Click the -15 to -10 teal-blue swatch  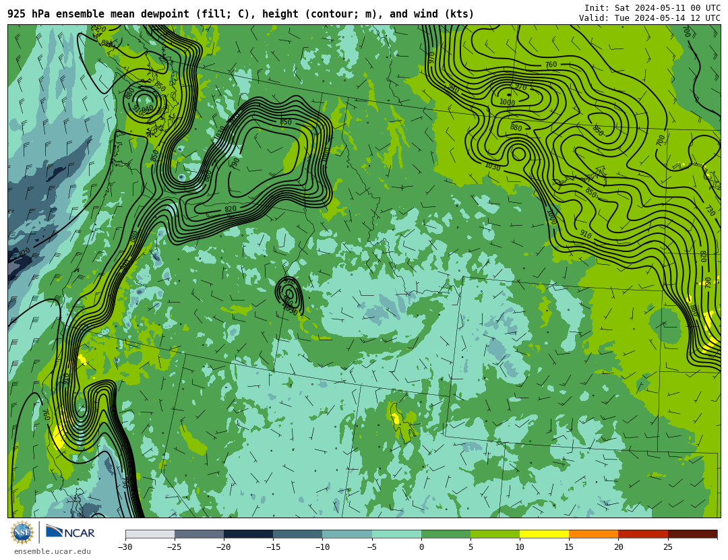[298, 534]
